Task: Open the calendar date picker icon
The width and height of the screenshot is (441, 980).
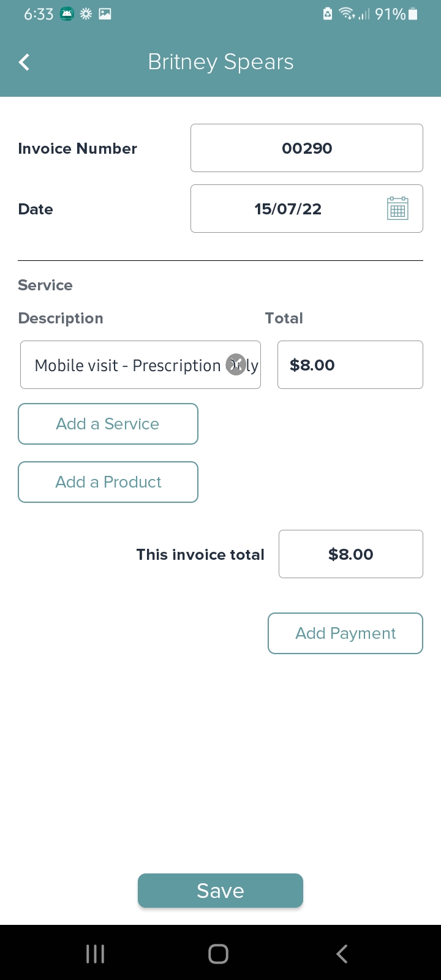Action: (398, 209)
